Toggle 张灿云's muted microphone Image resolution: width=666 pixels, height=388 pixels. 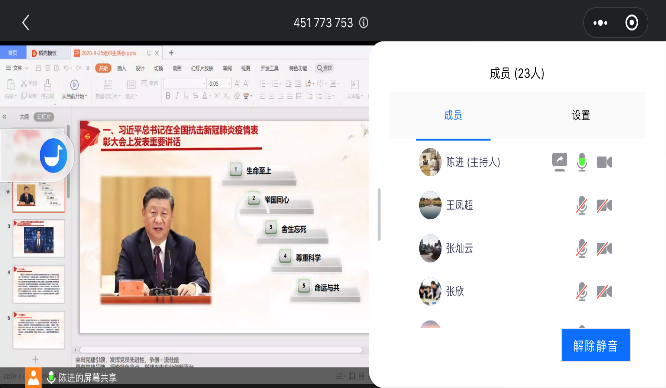pyautogui.click(x=581, y=249)
